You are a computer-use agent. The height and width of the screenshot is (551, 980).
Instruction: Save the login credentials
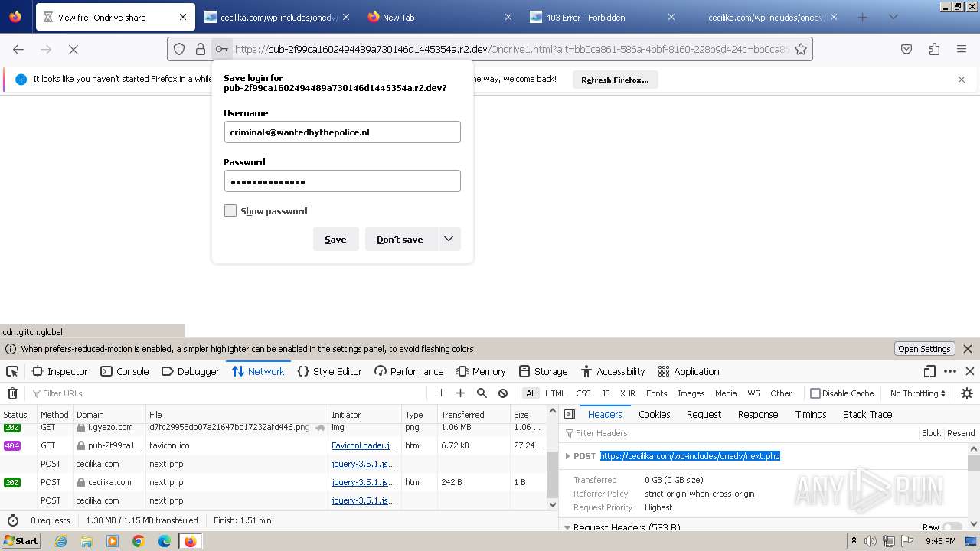tap(335, 239)
